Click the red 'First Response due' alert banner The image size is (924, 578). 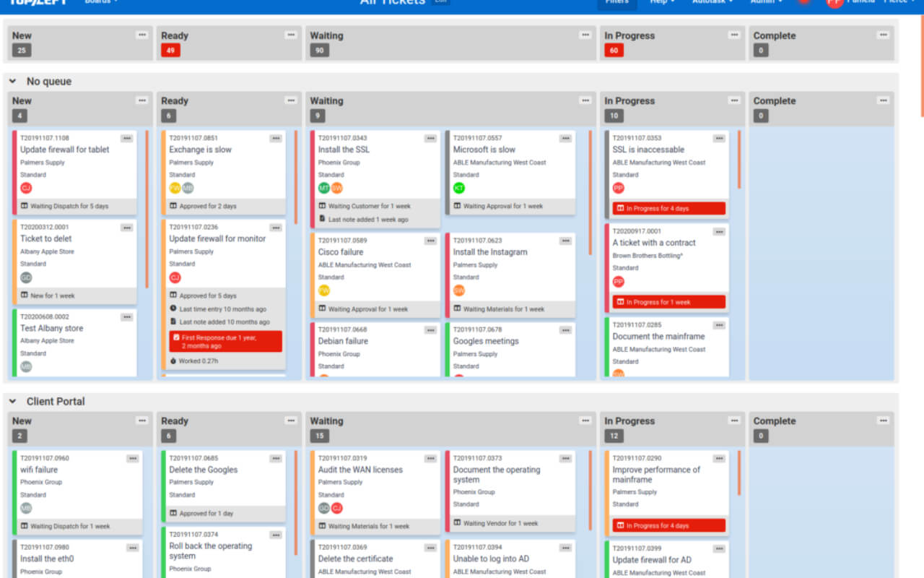[226, 342]
